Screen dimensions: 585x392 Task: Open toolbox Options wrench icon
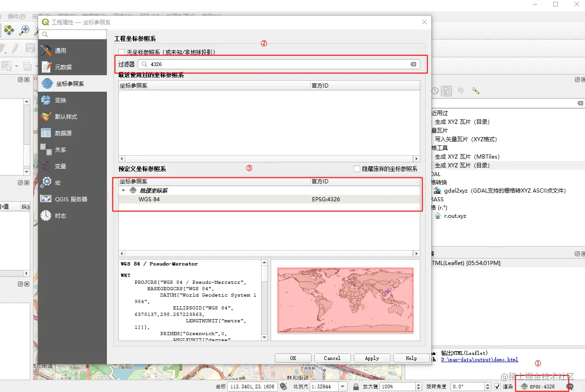coord(475,91)
